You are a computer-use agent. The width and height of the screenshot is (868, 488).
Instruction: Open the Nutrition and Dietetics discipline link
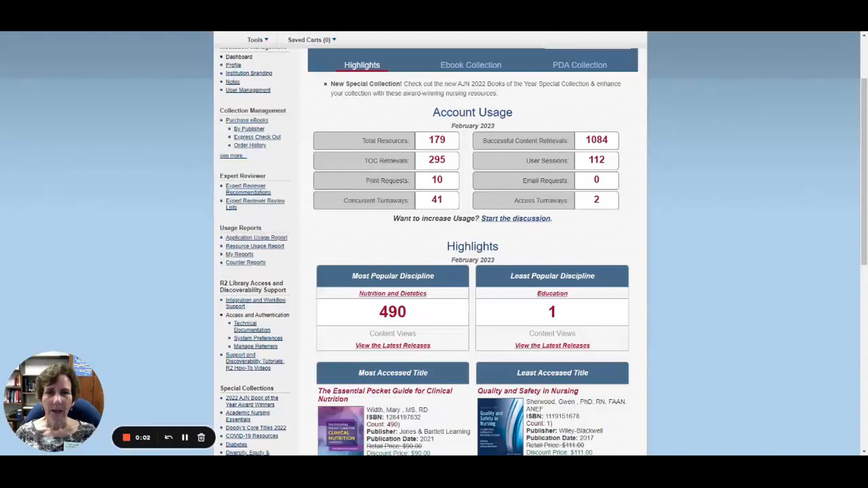click(392, 294)
